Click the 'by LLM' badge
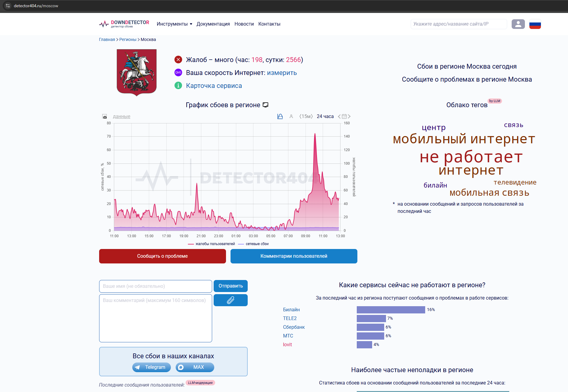 (x=495, y=101)
